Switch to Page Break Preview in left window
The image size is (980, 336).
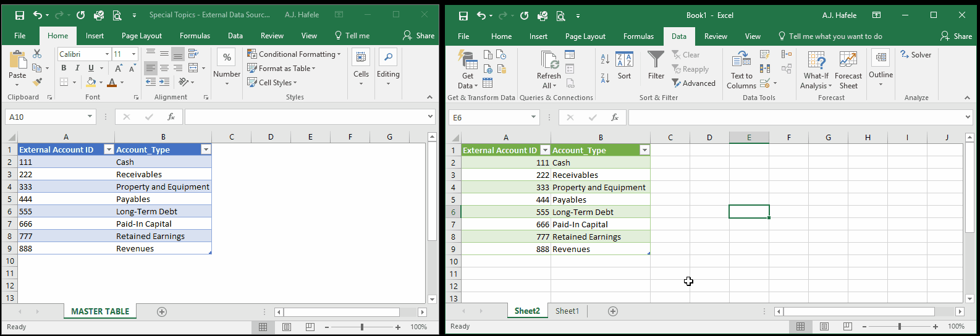[310, 327]
